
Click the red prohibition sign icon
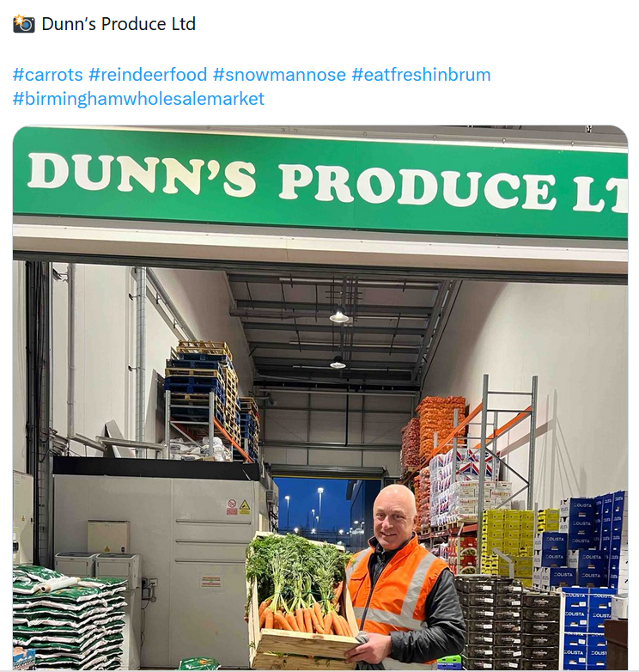pyautogui.click(x=232, y=507)
